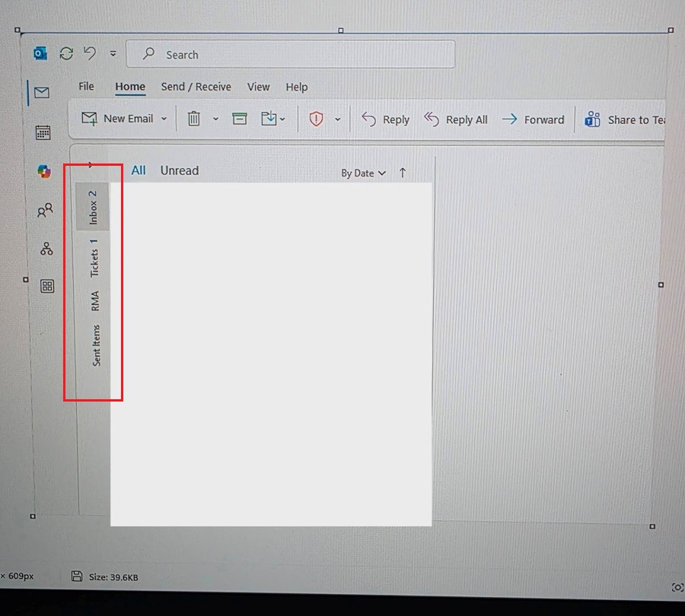The image size is (685, 616).
Task: Open the Org Explorer icon in sidebar
Action: coord(46,249)
